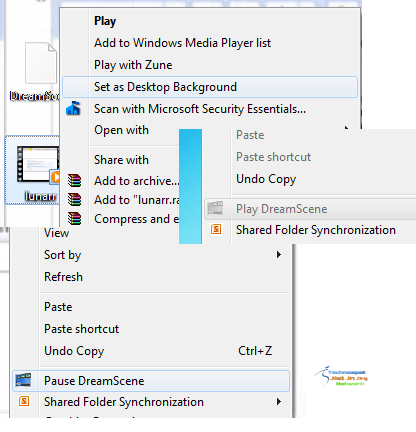Click the grayed-out Paste entry
The width and height of the screenshot is (416, 432).
click(250, 135)
